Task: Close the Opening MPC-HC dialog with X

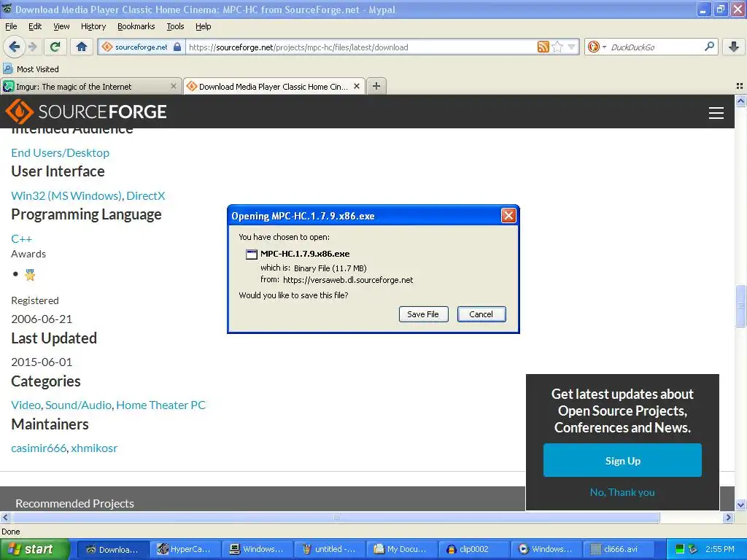Action: 508,216
